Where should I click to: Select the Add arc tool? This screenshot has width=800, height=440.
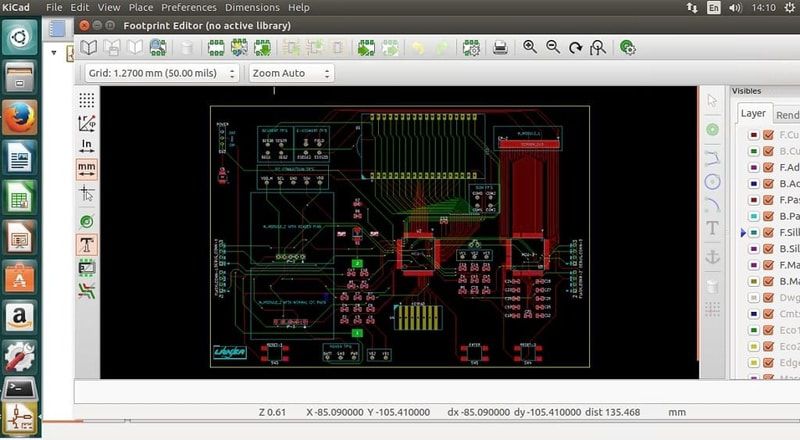coord(712,205)
